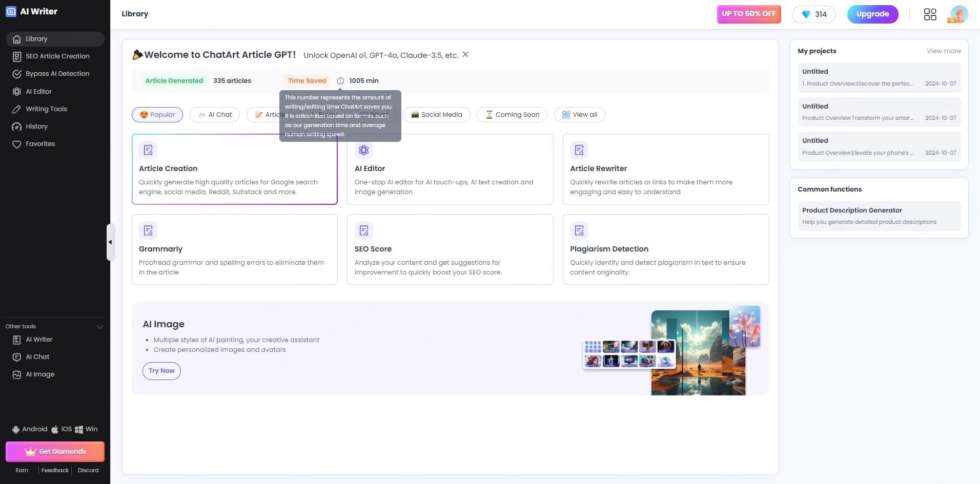This screenshot has width=980, height=484.
Task: Click the diamond balance 314 indicator
Action: point(813,14)
